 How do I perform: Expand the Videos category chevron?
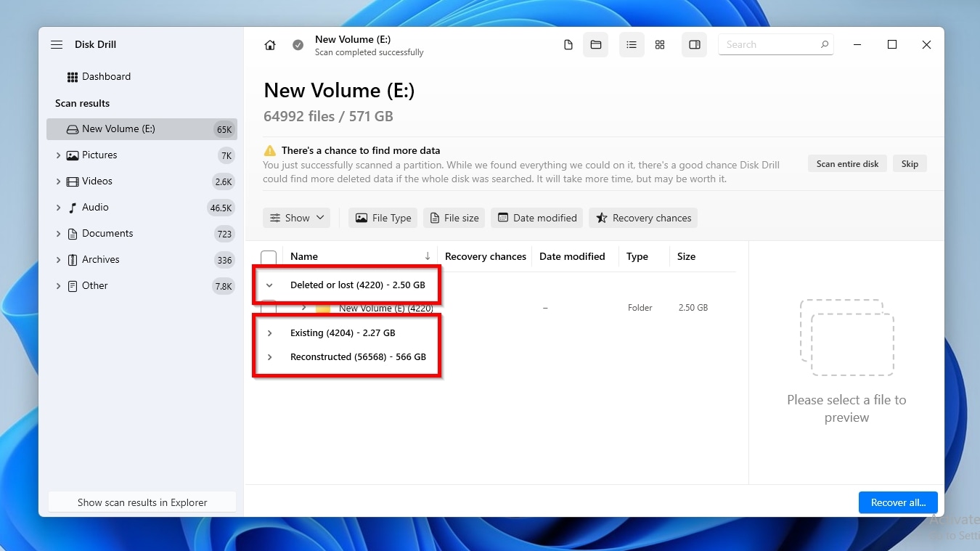click(58, 181)
